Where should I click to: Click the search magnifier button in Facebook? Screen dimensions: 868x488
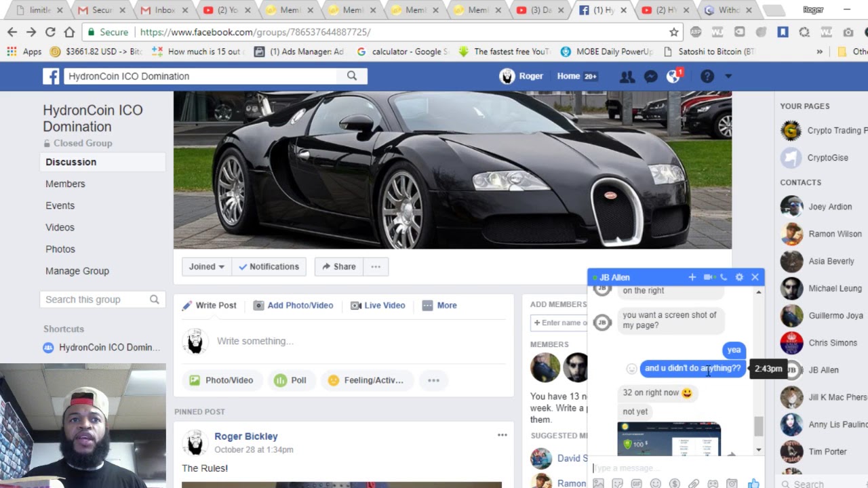coord(352,76)
